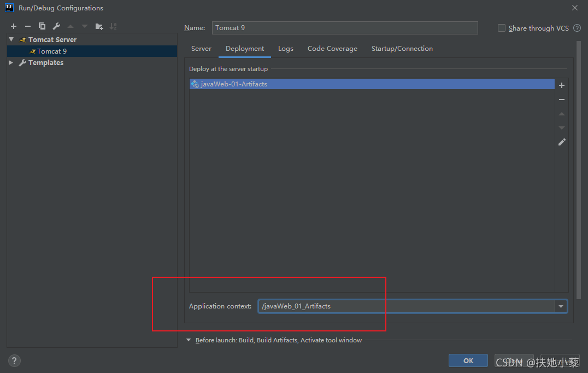The height and width of the screenshot is (373, 588).
Task: Open the Application context dropdown arrow
Action: [x=561, y=306]
